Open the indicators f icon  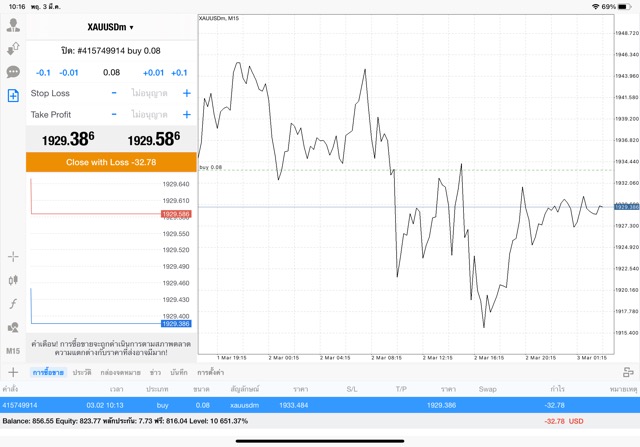(13, 304)
